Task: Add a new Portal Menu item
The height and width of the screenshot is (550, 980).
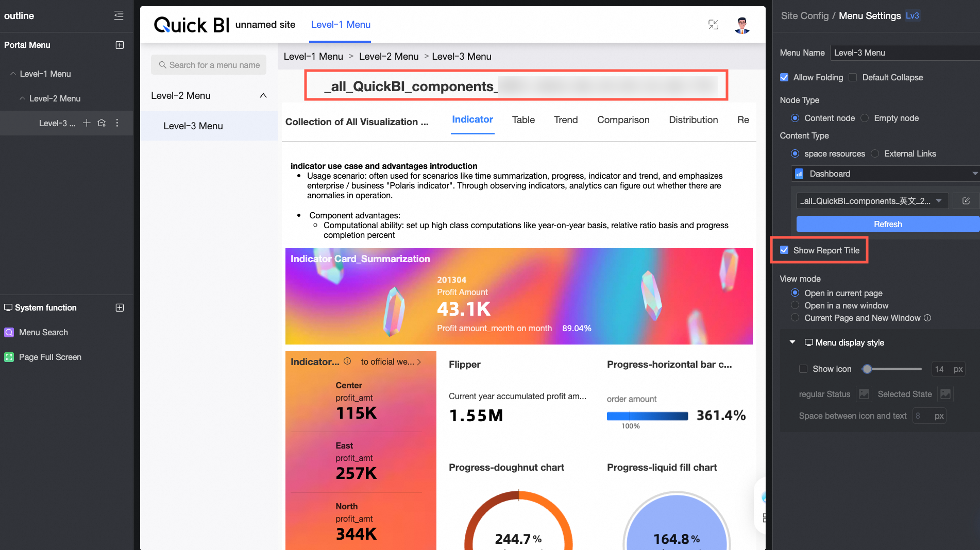Action: click(120, 45)
